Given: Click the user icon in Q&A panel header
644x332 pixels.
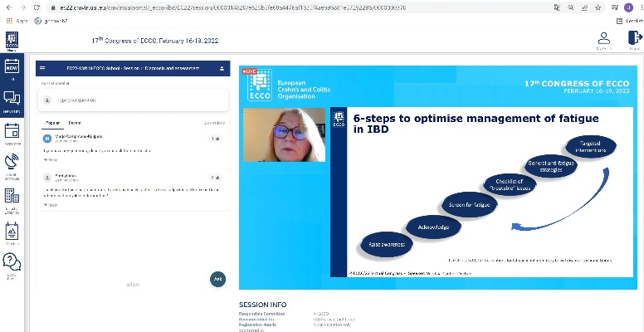Looking at the screenshot, I should coord(222,68).
